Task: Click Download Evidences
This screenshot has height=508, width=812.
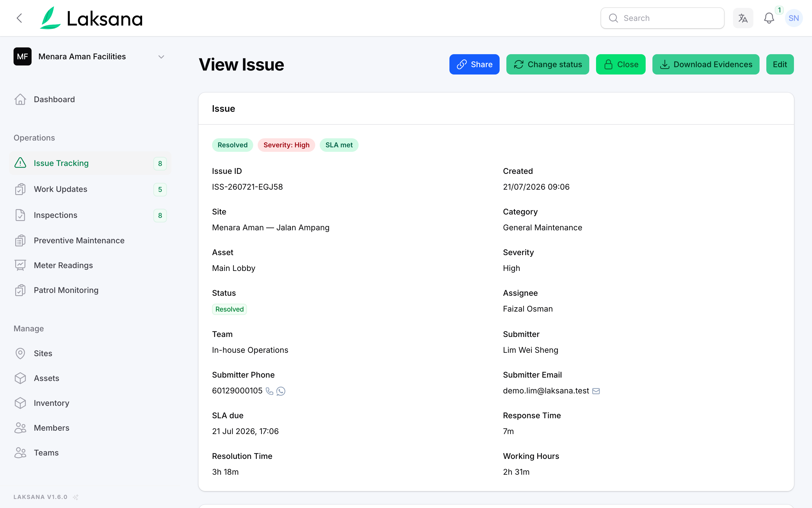Action: pos(705,64)
